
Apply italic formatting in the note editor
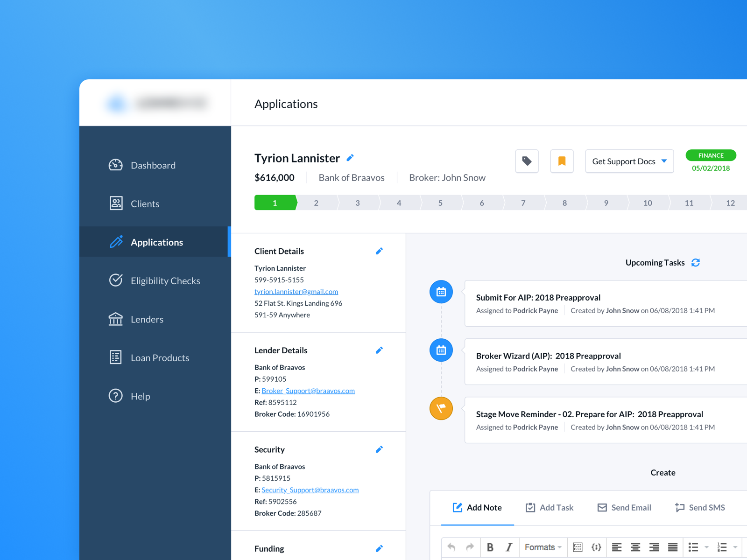509,547
